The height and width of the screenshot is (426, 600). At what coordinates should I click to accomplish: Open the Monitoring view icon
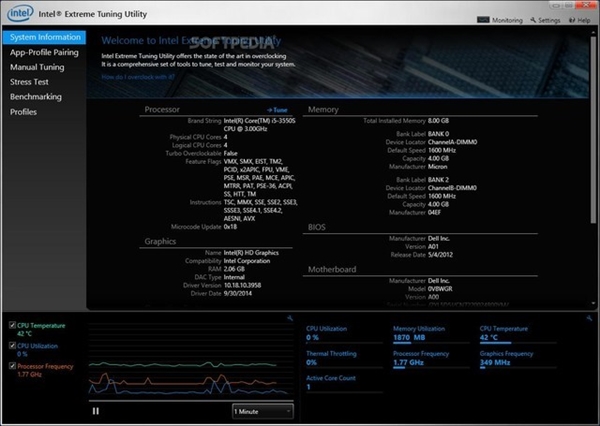point(483,20)
